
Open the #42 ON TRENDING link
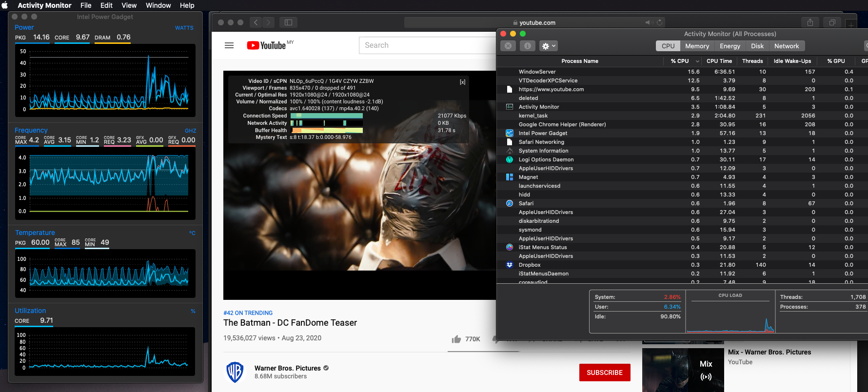pos(248,313)
